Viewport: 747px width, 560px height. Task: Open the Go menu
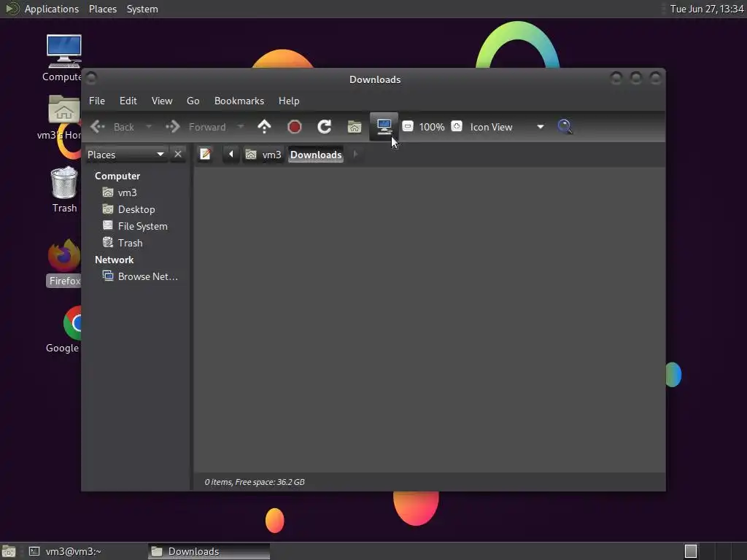click(193, 101)
